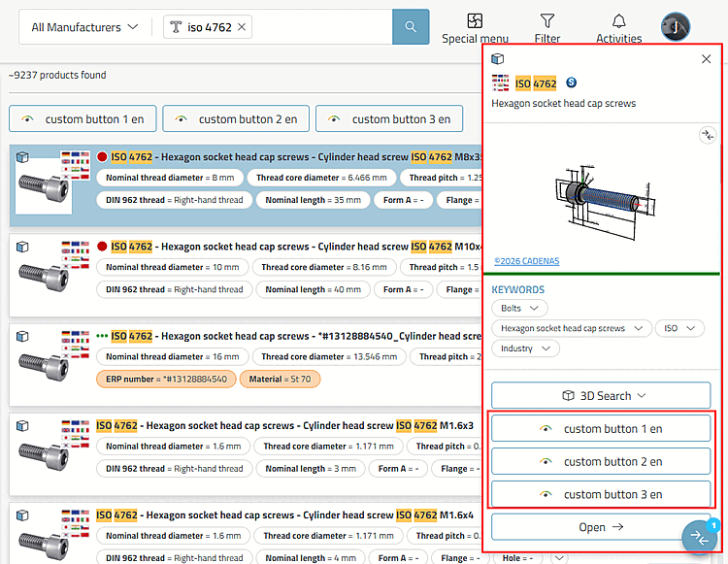
Task: Click the floating compare button with badge 1
Action: [x=700, y=538]
